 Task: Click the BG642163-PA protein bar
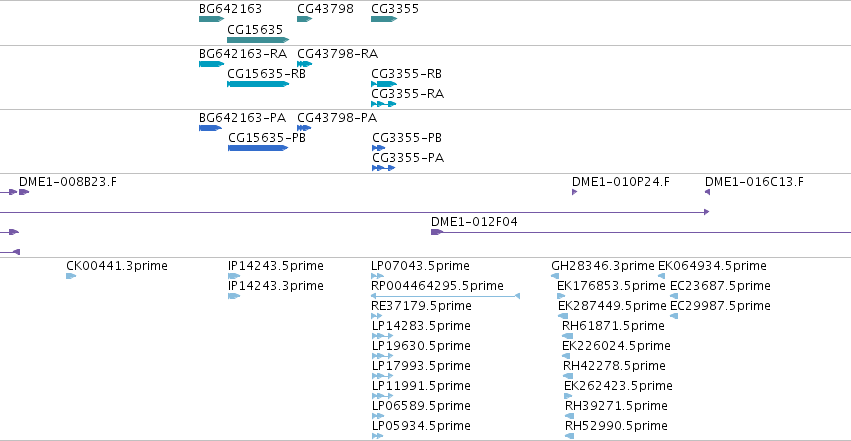pyautogui.click(x=211, y=128)
